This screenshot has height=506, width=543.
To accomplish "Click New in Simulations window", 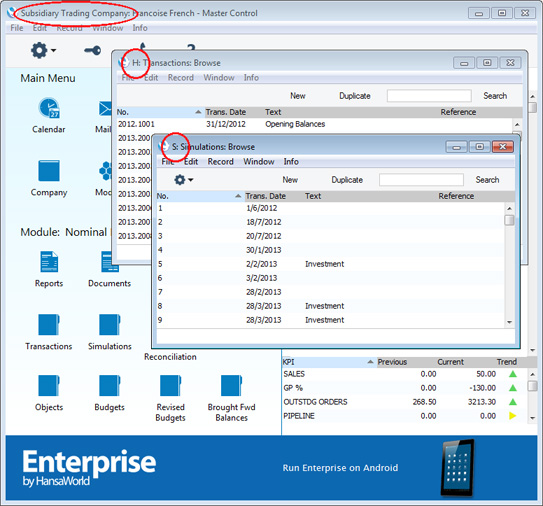I will click(290, 180).
